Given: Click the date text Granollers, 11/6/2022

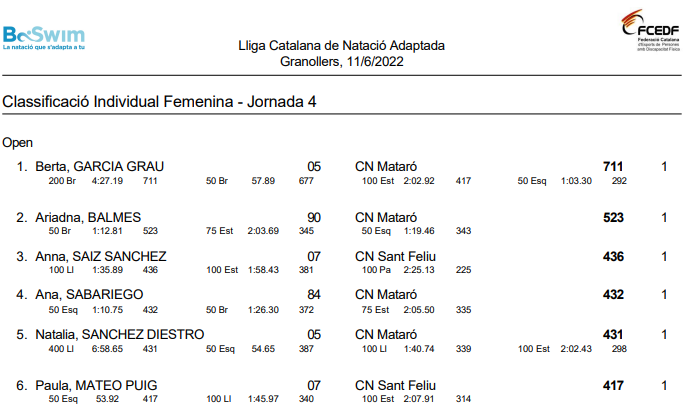Looking at the screenshot, I should (341, 61).
